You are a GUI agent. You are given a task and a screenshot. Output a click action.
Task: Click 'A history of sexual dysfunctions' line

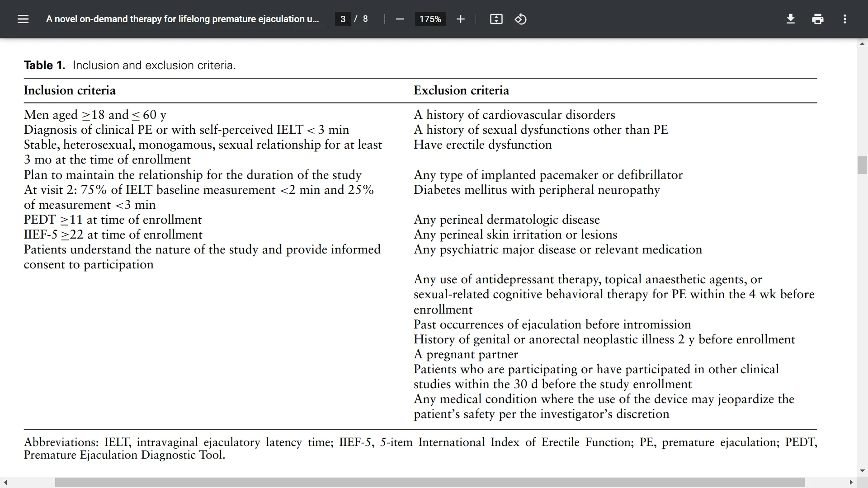[x=541, y=130]
